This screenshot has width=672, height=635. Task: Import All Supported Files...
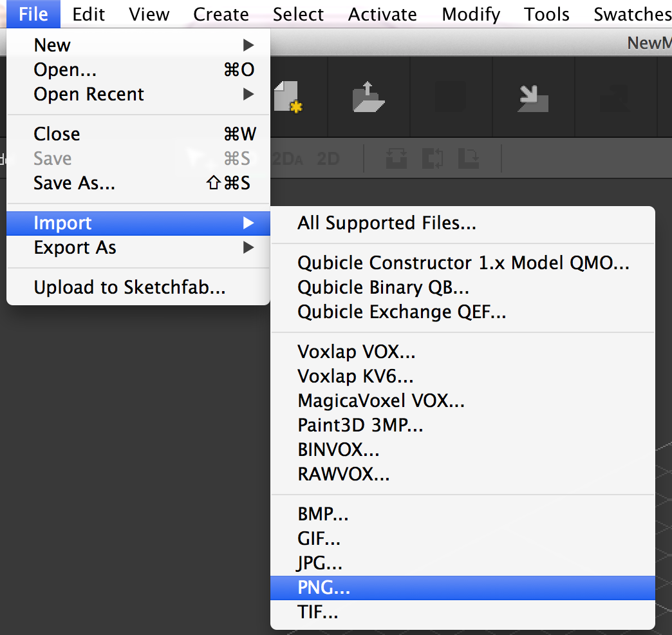tap(463, 223)
